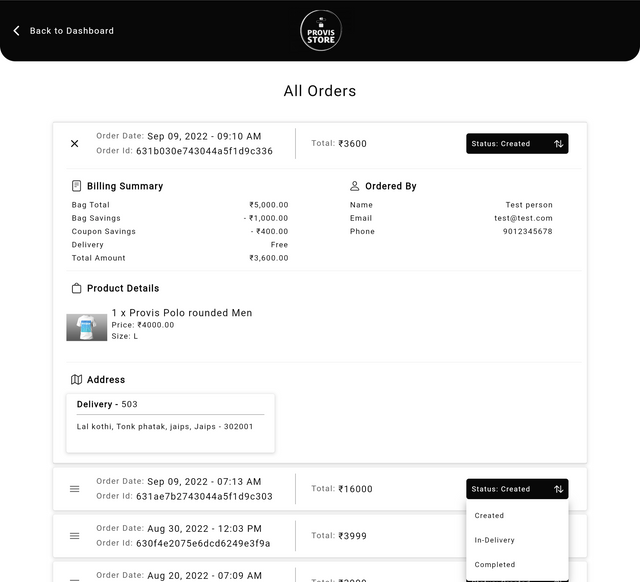Expand the ₹16000 order via hamburger icon
The height and width of the screenshot is (582, 640).
pos(74,489)
